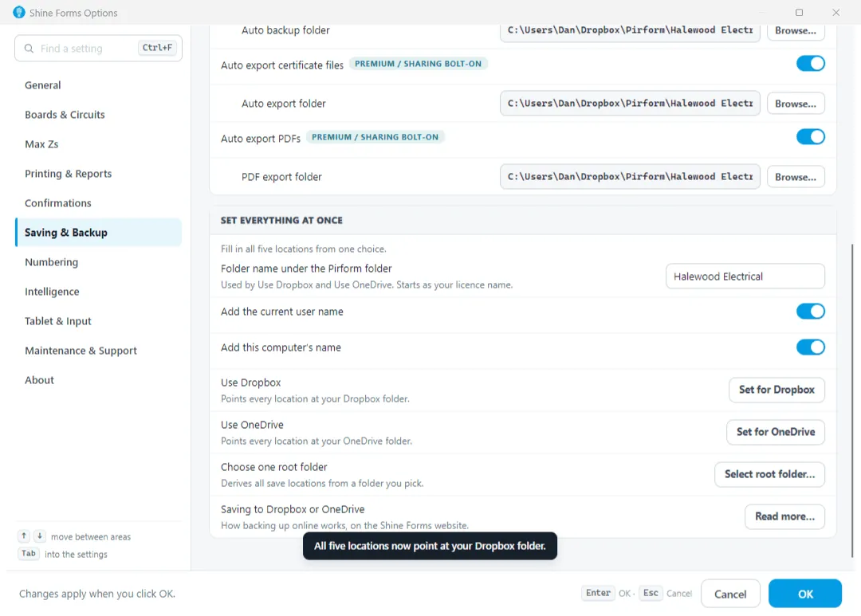Select Saving & Backup section

coord(98,232)
